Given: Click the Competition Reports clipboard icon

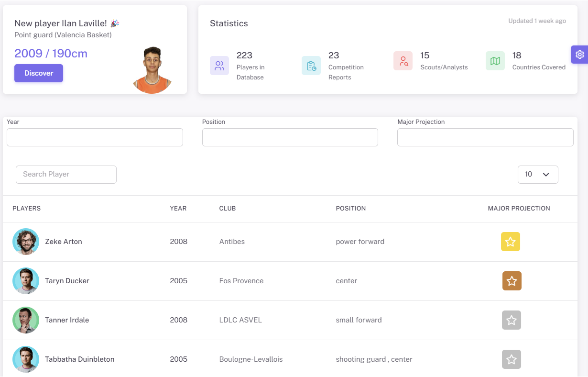Looking at the screenshot, I should coord(311,66).
